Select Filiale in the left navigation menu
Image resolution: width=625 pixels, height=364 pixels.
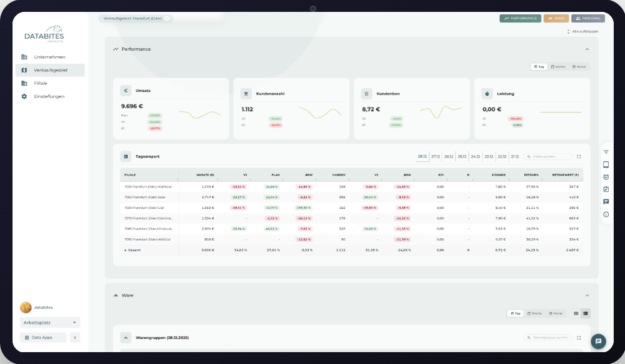(41, 83)
